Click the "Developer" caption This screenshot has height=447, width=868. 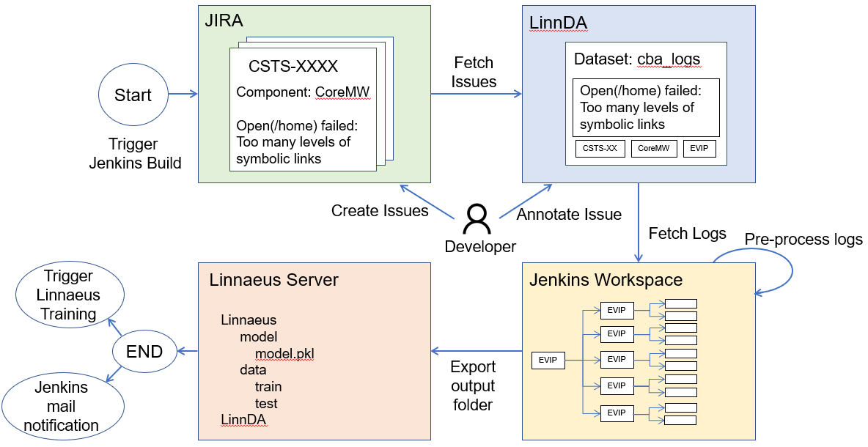tap(480, 246)
